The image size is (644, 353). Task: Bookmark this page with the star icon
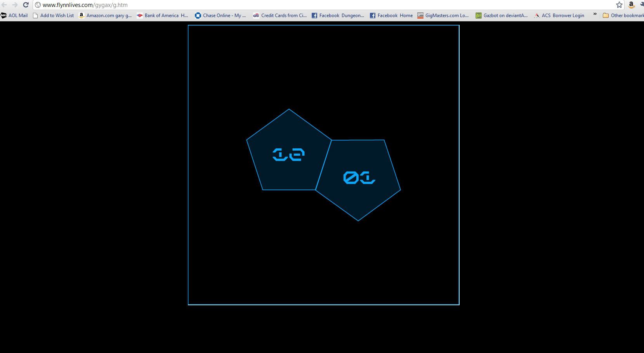pyautogui.click(x=619, y=5)
